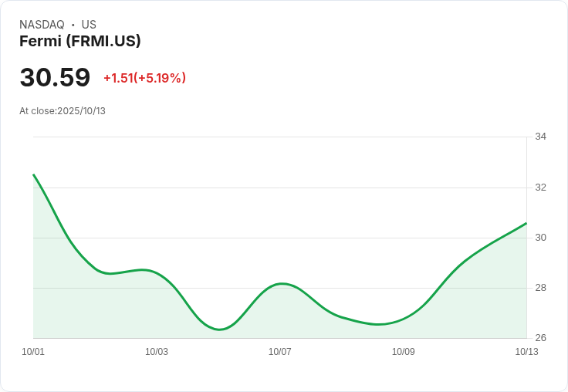Open the Fermi (FRMI.US) stock title
This screenshot has height=392, width=568.
pyautogui.click(x=80, y=42)
